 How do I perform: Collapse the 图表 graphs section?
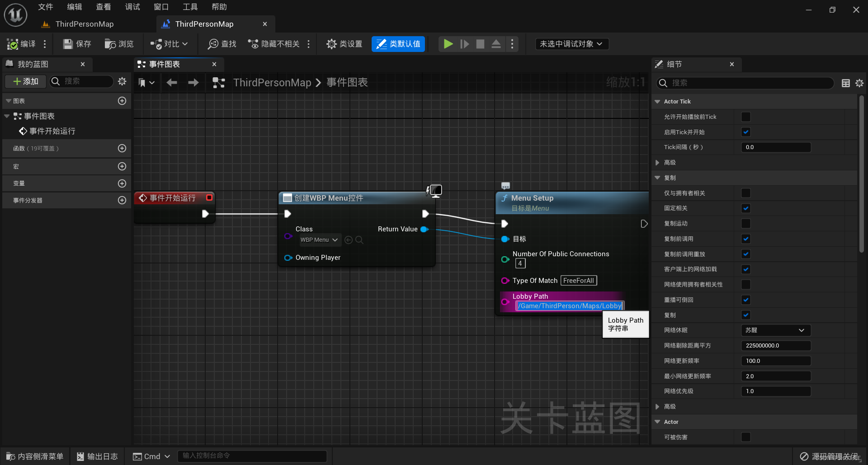click(8, 101)
